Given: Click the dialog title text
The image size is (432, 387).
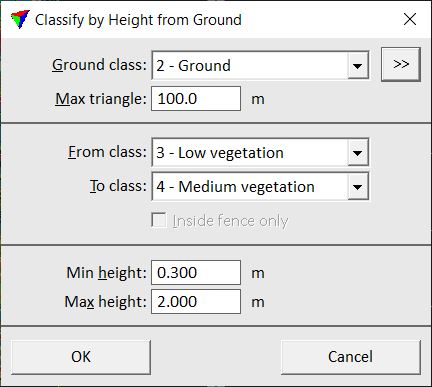Looking at the screenshot, I should 138,20.
